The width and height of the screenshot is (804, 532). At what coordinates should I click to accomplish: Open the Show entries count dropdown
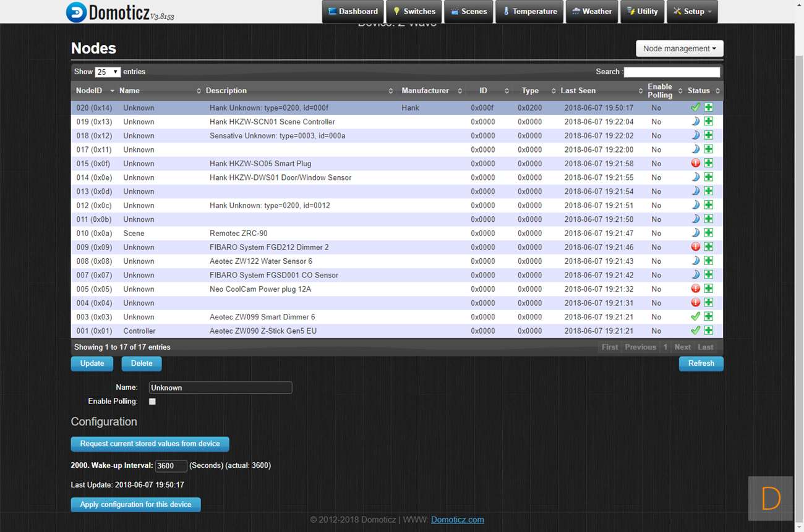point(108,72)
